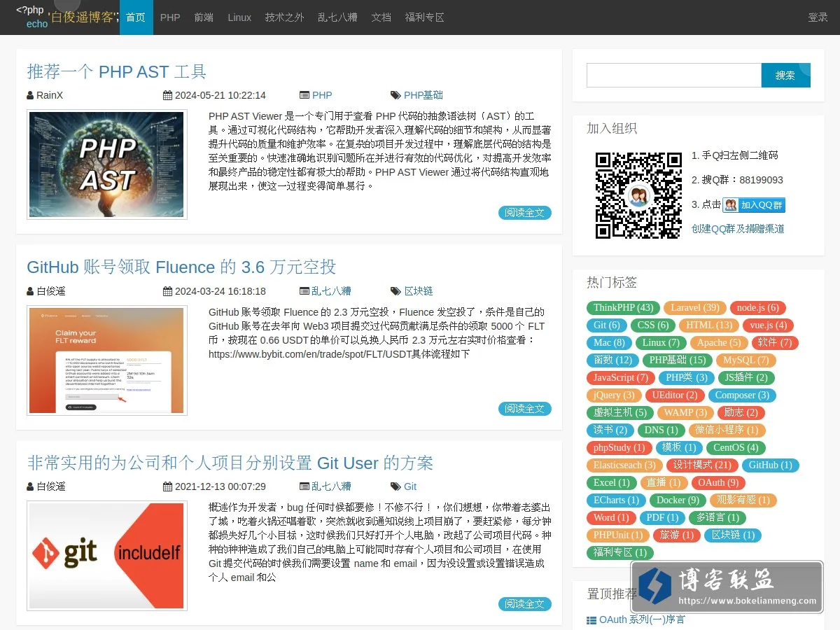Switch to the Linux nav item
The image size is (840, 630).
pyautogui.click(x=239, y=17)
